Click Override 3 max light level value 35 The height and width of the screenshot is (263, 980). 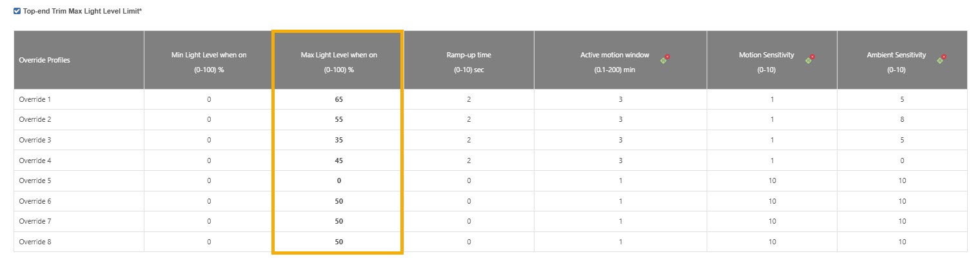(x=338, y=140)
